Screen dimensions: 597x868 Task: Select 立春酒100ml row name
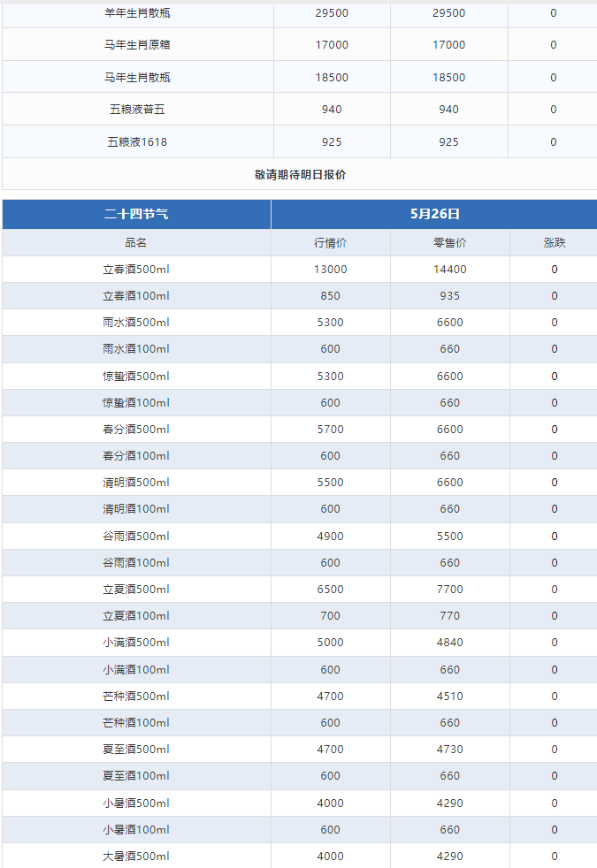136,295
